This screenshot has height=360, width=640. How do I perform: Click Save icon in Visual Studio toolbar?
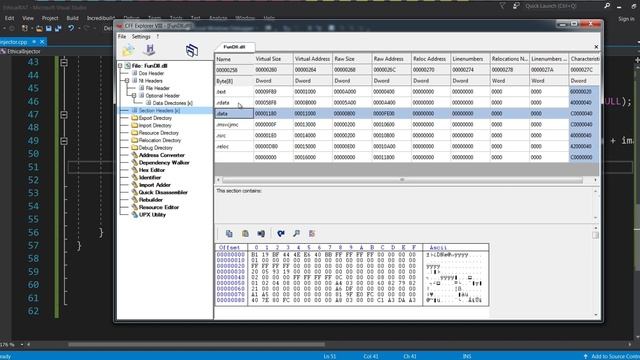coord(49,29)
